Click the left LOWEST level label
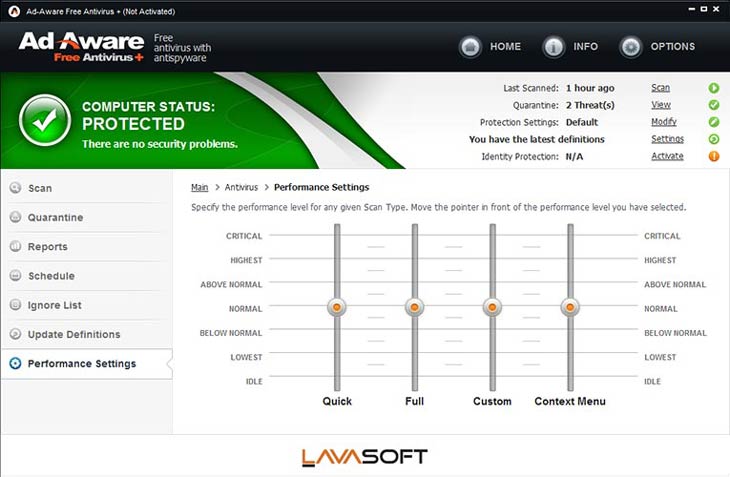 pos(246,357)
